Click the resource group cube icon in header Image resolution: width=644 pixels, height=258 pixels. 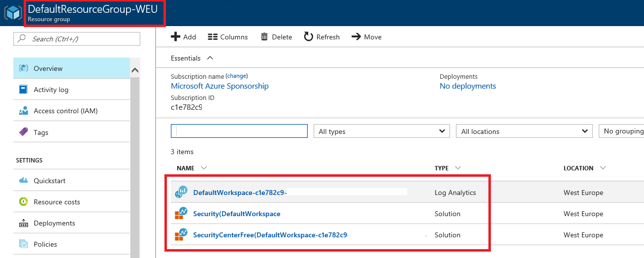pyautogui.click(x=13, y=13)
